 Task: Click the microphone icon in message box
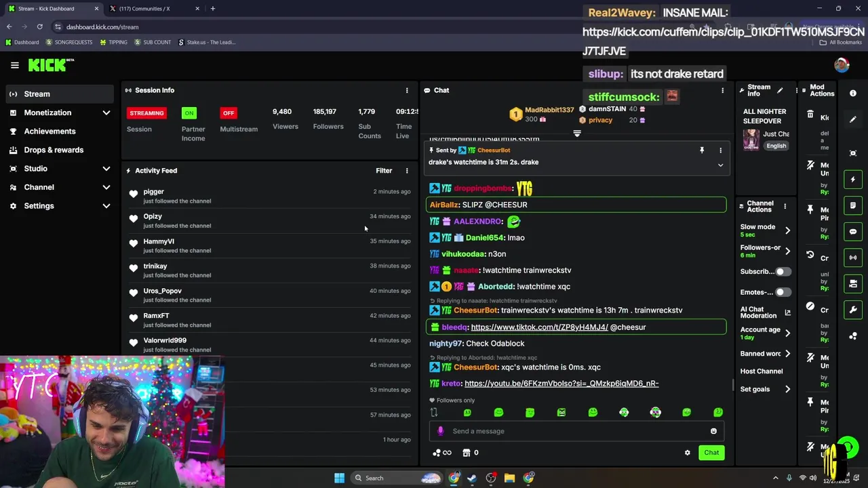440,431
